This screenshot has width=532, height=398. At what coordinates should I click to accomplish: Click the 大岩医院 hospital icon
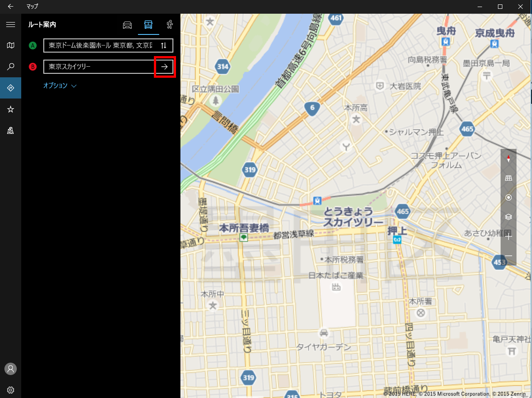379,86
